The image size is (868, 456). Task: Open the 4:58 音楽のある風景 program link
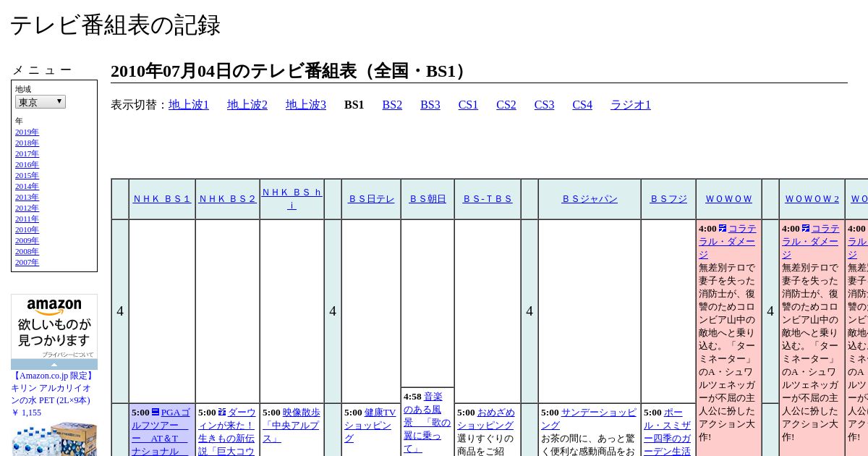pyautogui.click(x=427, y=423)
